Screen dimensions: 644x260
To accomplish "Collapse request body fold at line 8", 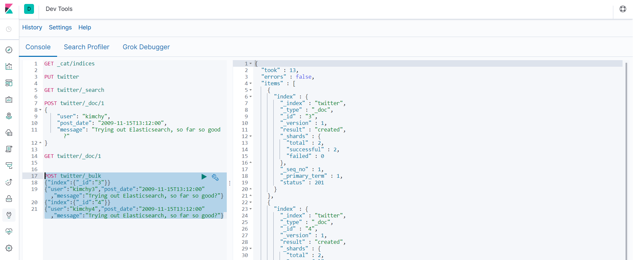I will coord(40,110).
